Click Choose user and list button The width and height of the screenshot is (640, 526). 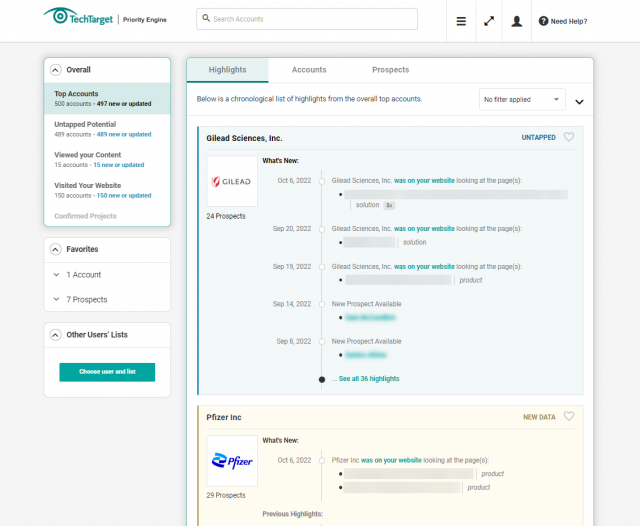pyautogui.click(x=107, y=372)
